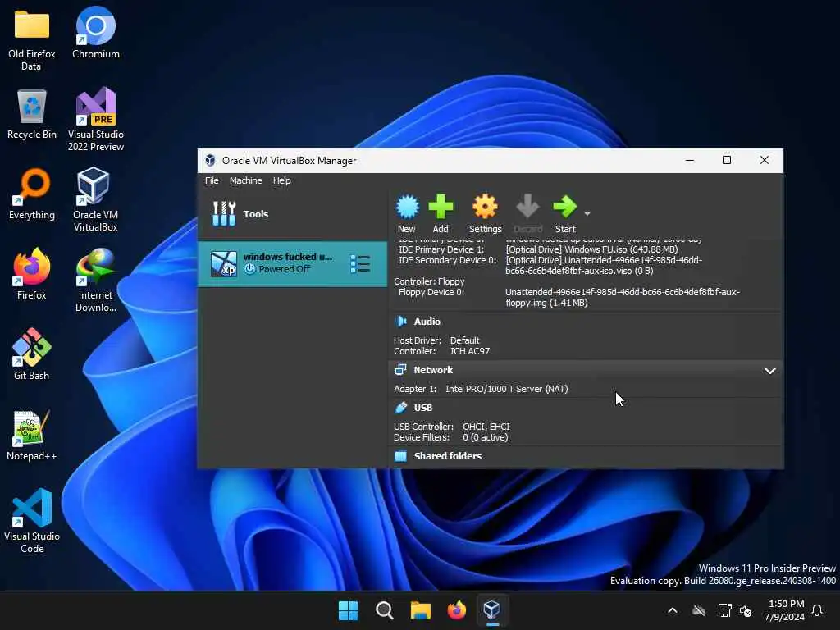Click the Audio section header

tap(427, 322)
